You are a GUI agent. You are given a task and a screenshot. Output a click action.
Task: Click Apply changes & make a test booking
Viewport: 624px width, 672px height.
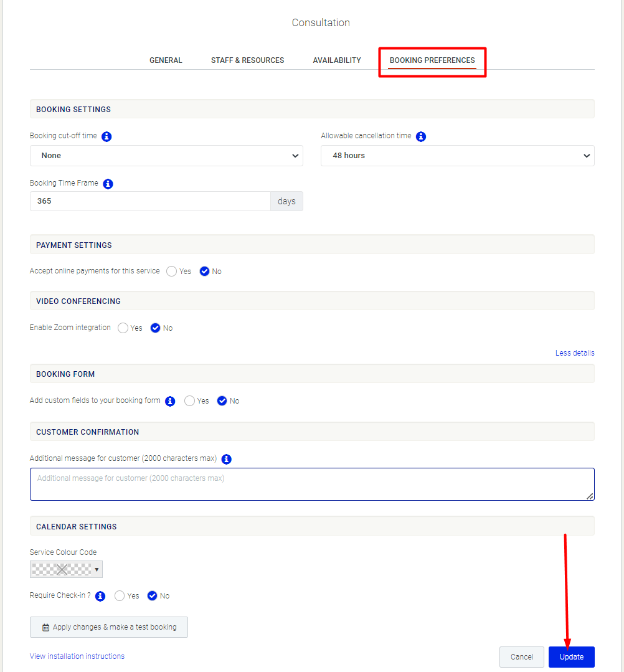[x=109, y=627]
